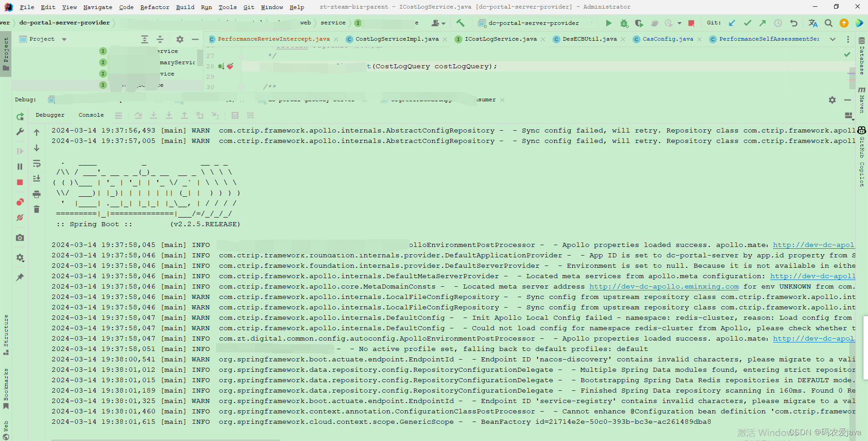Toggle the GitHub Copilot tool window

pos(862,157)
